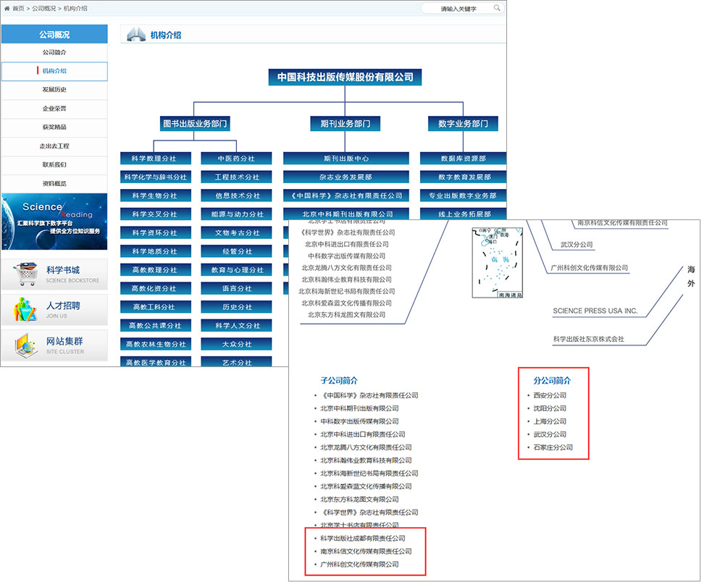Screen dimensions: 707x588
Task: Open 联系我们 in the sidebar menu
Action: [54, 164]
